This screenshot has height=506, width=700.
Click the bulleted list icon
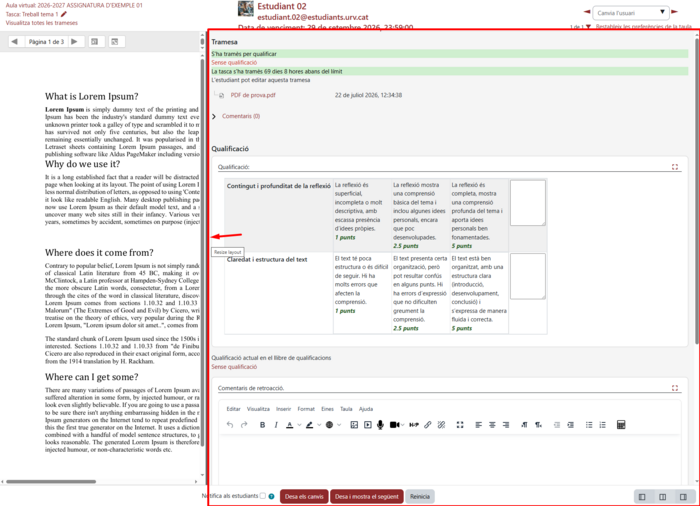[x=589, y=425]
